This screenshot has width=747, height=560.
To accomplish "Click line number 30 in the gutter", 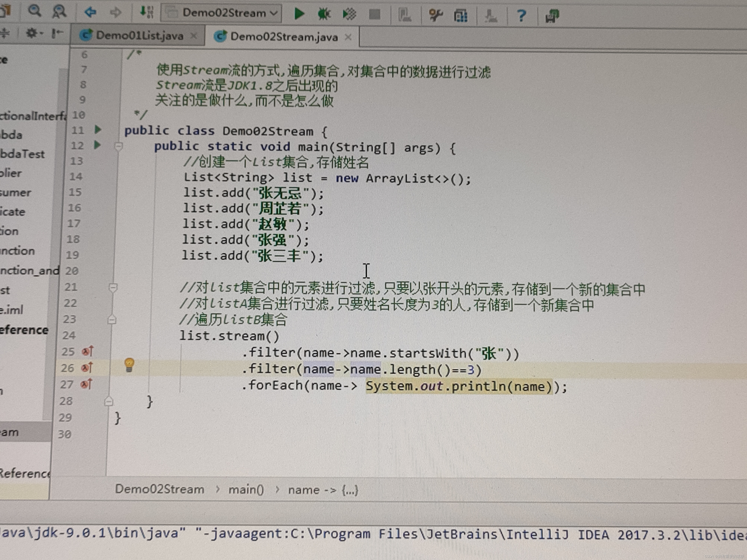I will pos(64,434).
